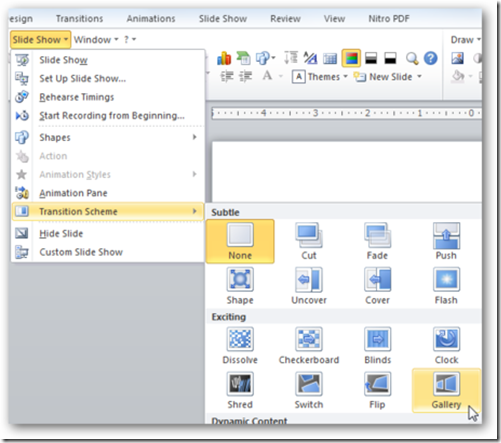Click the shape fill paint bucket icon

coord(458,76)
